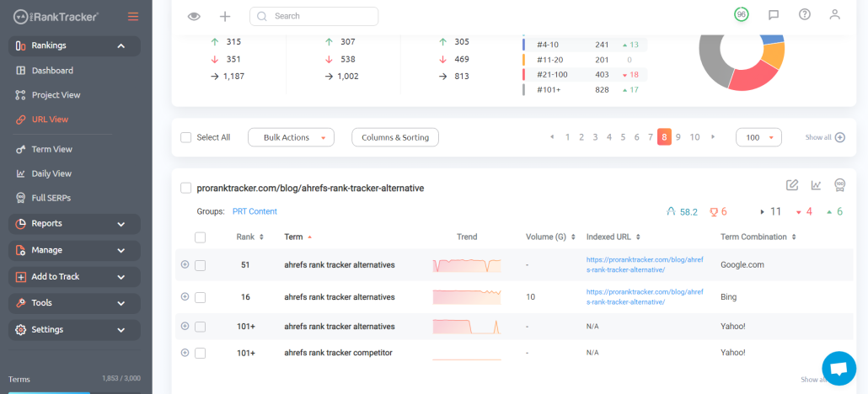Go to page 1
Viewport: 868px width, 394px height.
567,137
